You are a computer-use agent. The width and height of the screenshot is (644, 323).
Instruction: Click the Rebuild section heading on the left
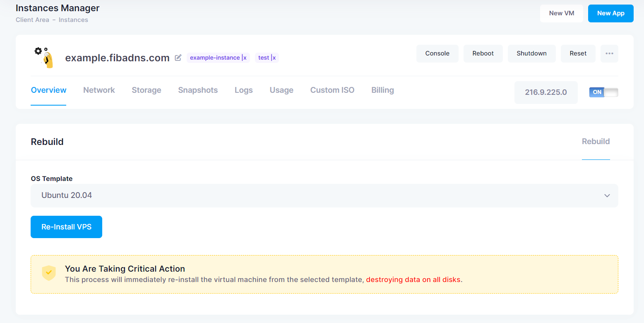pyautogui.click(x=47, y=142)
